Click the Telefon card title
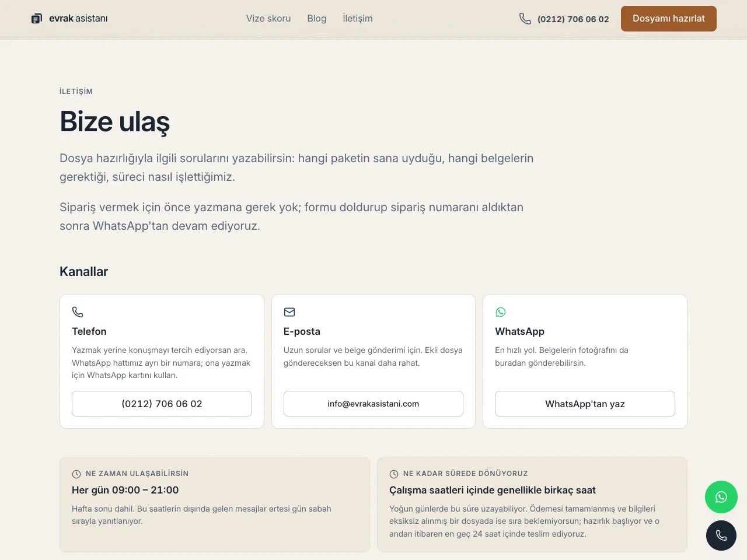Viewport: 747px width, 560px height. click(89, 331)
